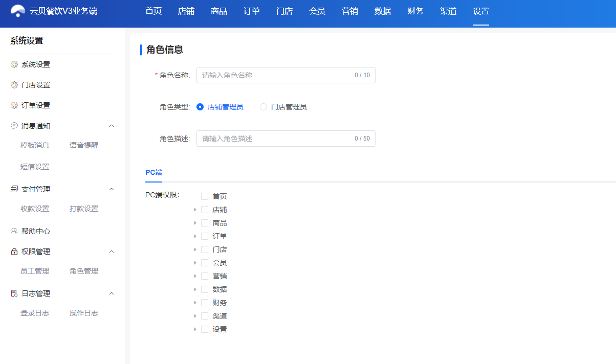616x364 pixels.
Task: Open the 会员 top navigation item
Action: point(317,11)
